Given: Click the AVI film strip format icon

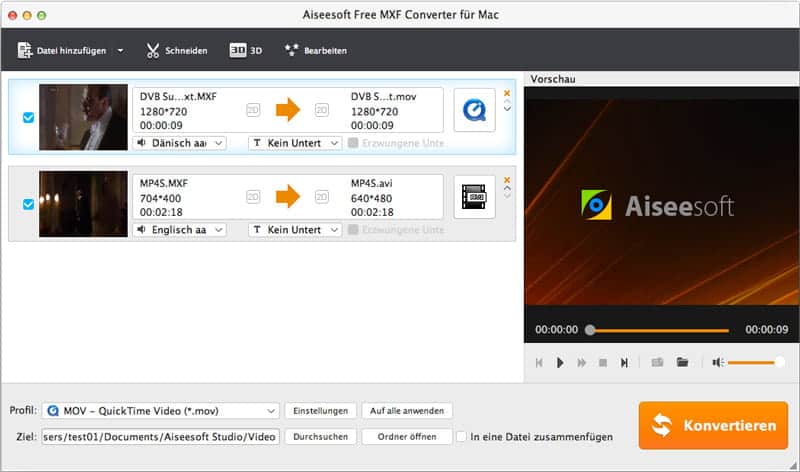Looking at the screenshot, I should pyautogui.click(x=474, y=197).
